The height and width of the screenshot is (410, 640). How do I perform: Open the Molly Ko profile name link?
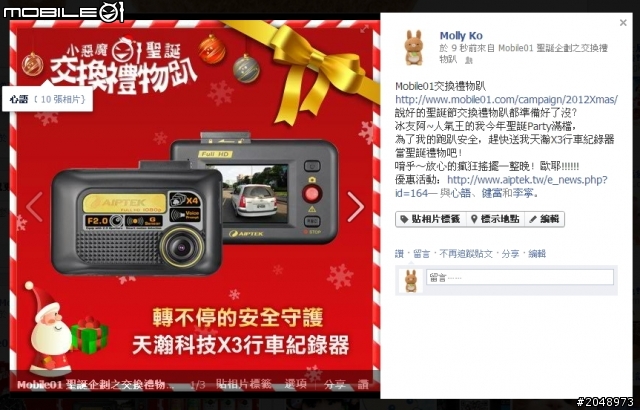461,36
